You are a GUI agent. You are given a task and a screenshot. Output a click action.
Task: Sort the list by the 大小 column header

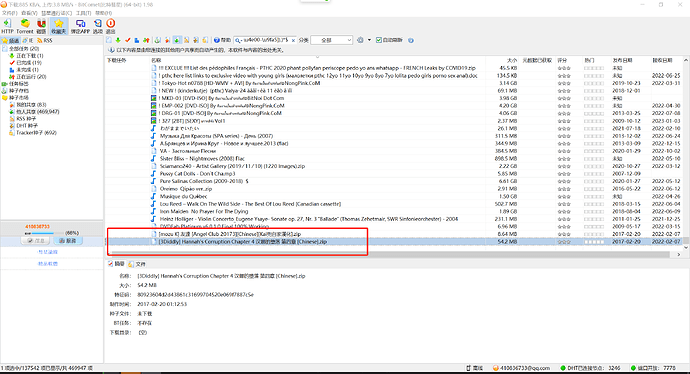point(503,60)
